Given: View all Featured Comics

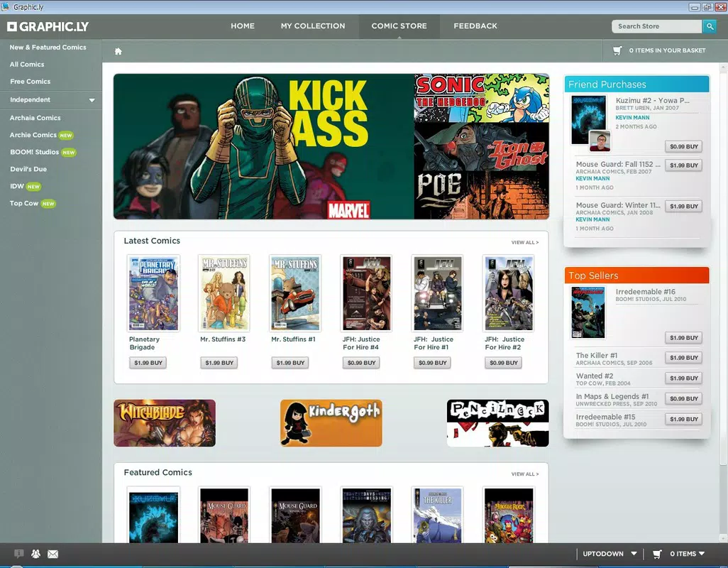Looking at the screenshot, I should coord(524,474).
